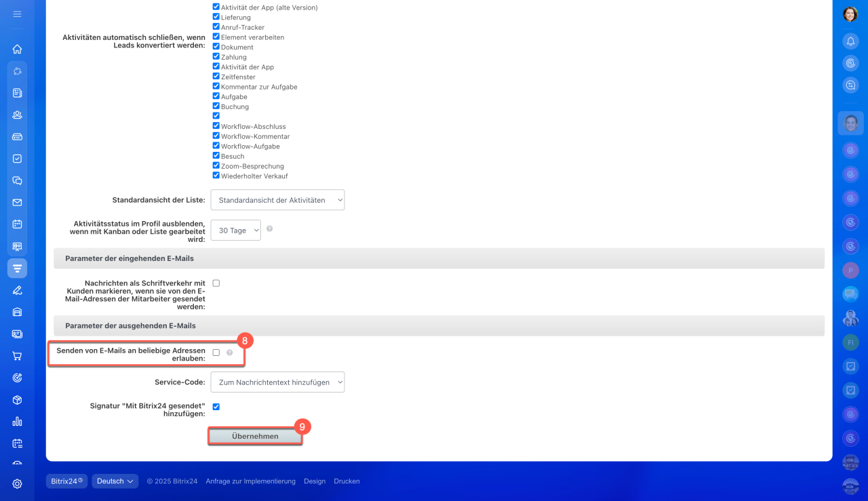Viewport: 868px width, 501px height.
Task: Enable Senden von E-Mails an beliebige Adressen
Action: tap(216, 353)
